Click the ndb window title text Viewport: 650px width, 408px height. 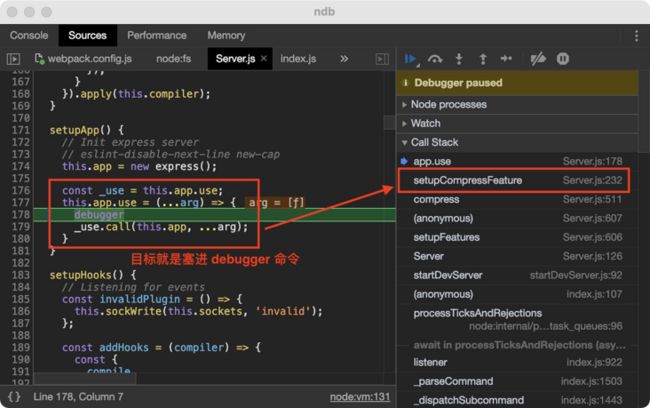click(x=324, y=12)
